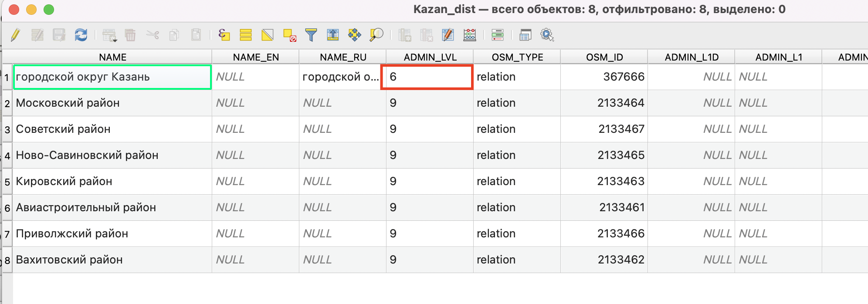Image resolution: width=868 pixels, height=304 pixels.
Task: Click OSM_ID cell 2133461
Action: [604, 208]
